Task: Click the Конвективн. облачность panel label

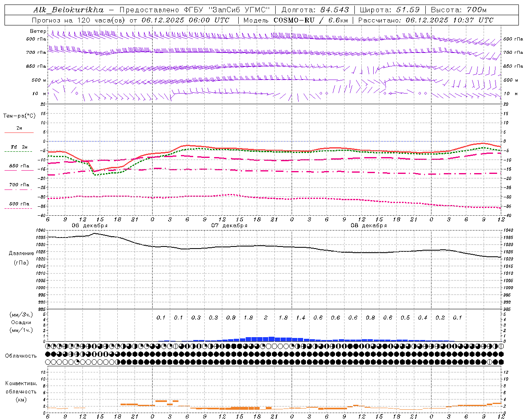Action: [21, 388]
